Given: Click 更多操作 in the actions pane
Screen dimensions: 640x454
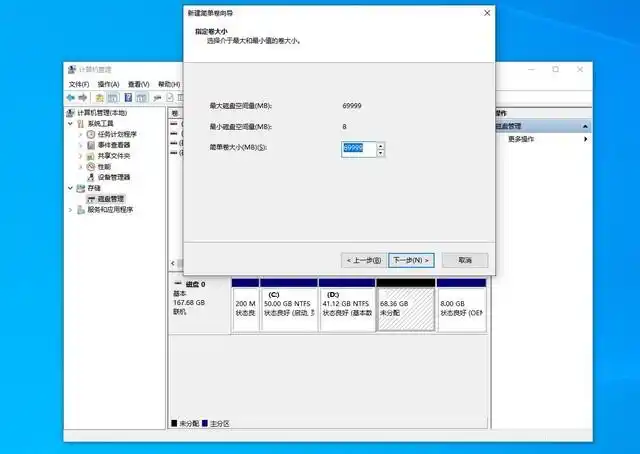Looking at the screenshot, I should click(521, 139).
